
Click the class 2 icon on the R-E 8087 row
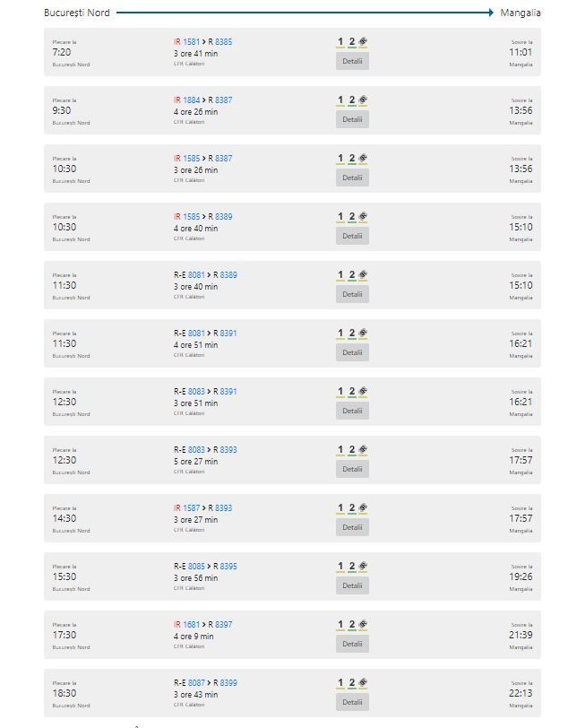[x=352, y=683]
